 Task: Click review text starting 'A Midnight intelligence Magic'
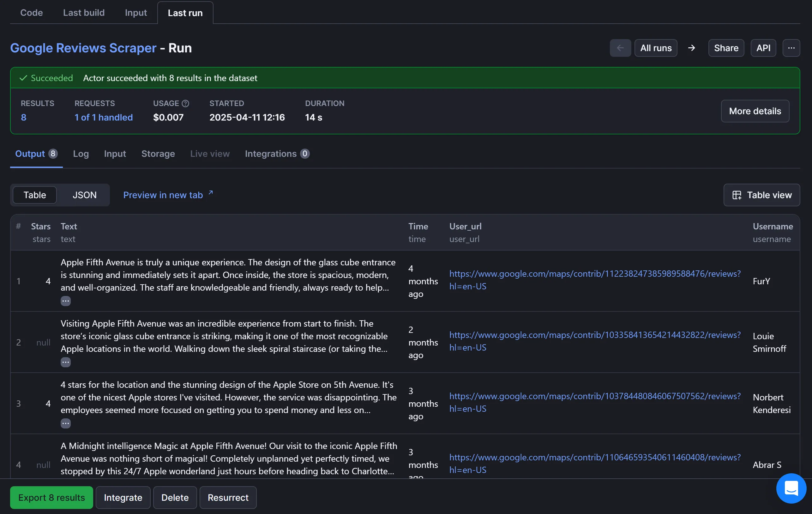pos(229,458)
